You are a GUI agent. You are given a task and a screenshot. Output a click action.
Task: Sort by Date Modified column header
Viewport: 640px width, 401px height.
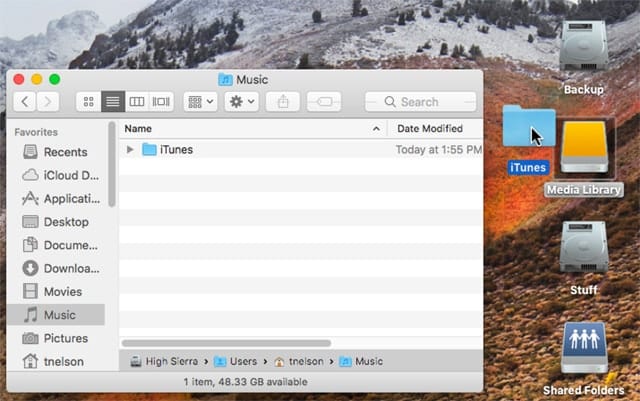432,129
